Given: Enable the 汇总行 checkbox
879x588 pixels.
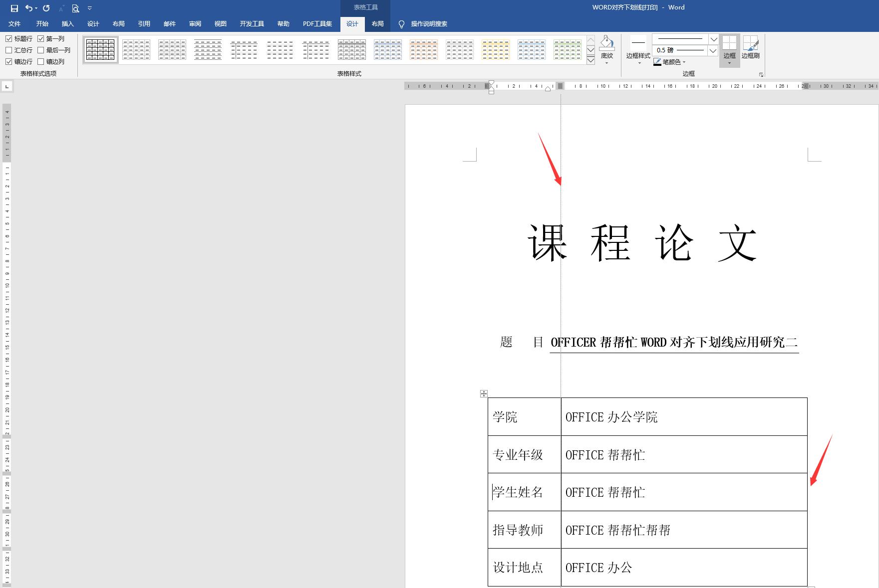Looking at the screenshot, I should click(9, 50).
